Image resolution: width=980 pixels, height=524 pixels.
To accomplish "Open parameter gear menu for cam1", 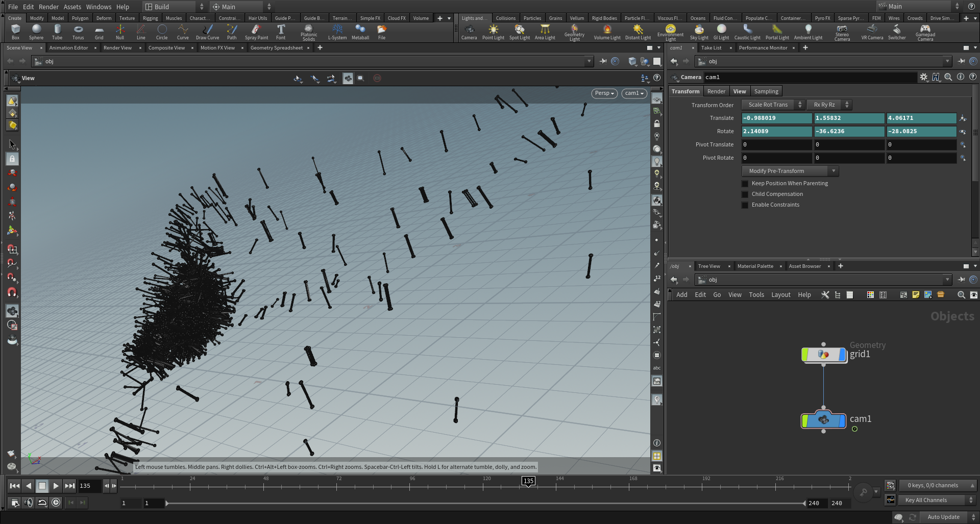I will (x=924, y=77).
